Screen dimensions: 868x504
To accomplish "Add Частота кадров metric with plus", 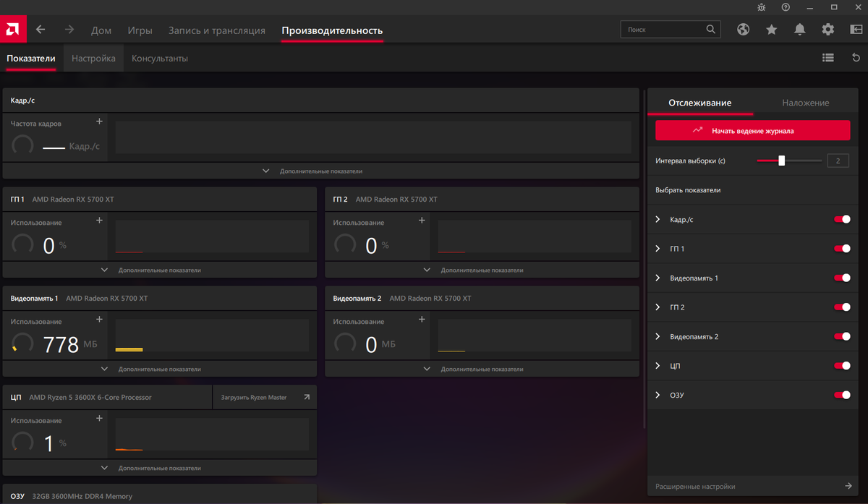I will pyautogui.click(x=100, y=121).
